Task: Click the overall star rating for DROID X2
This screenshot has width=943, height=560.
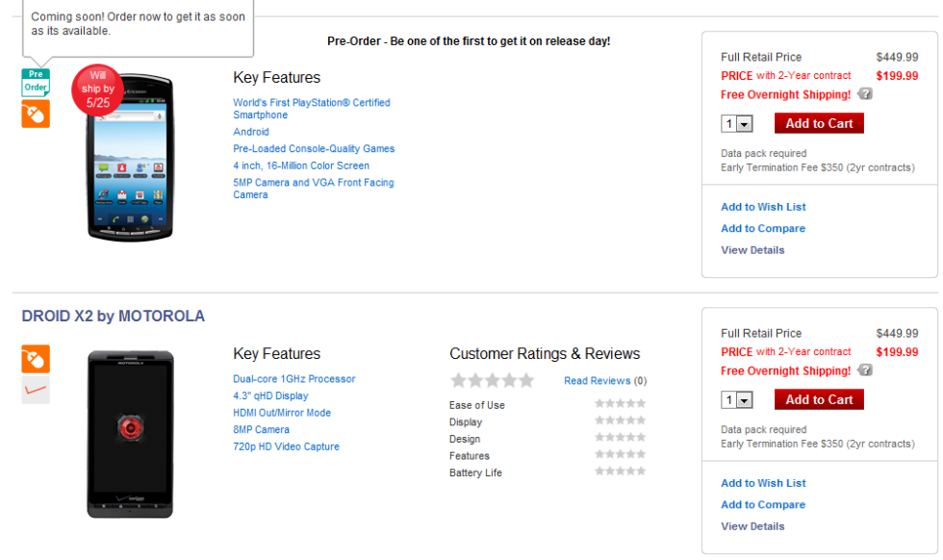Action: [x=492, y=381]
